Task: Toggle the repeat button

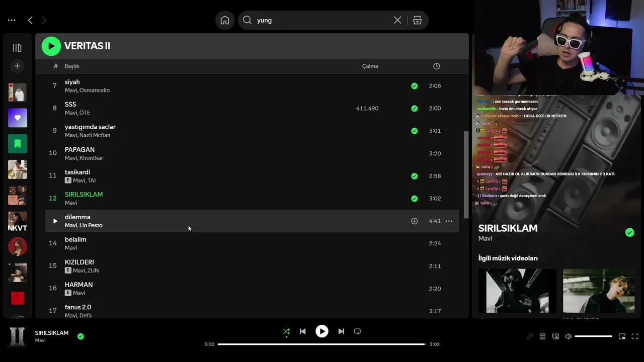Action: (x=357, y=332)
